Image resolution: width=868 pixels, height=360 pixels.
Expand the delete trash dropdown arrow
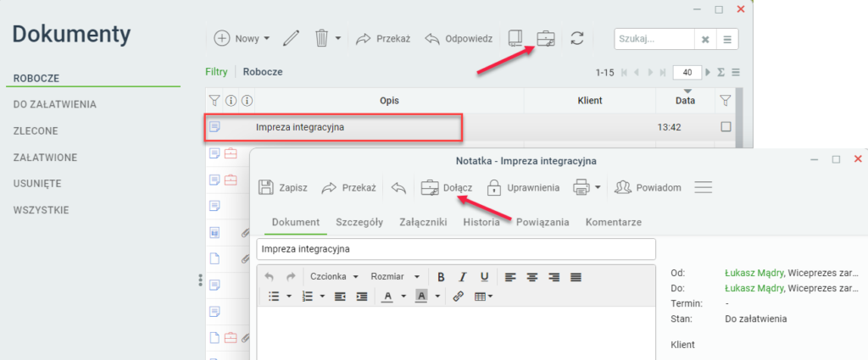tap(337, 39)
